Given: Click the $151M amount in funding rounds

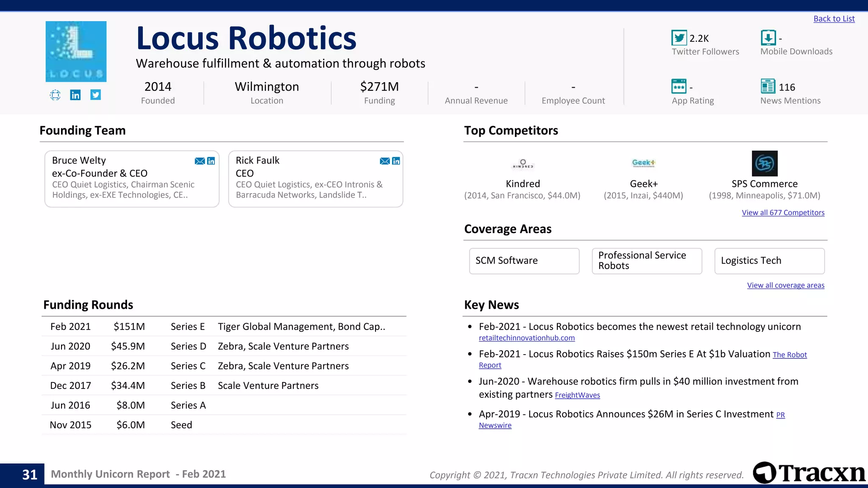Looking at the screenshot, I should click(129, 327).
